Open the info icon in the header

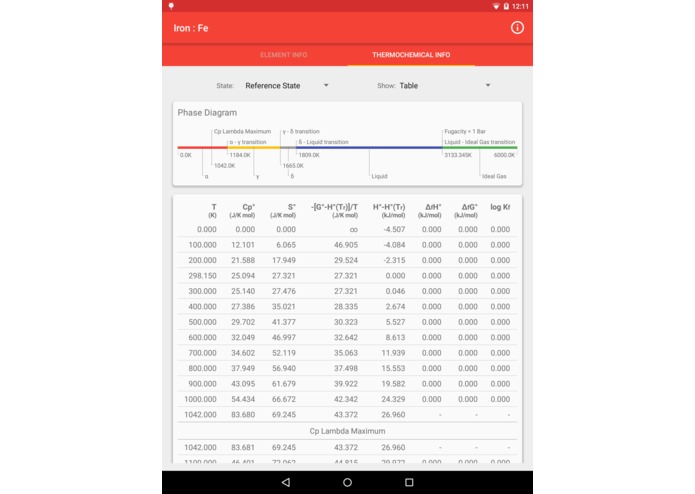point(517,28)
